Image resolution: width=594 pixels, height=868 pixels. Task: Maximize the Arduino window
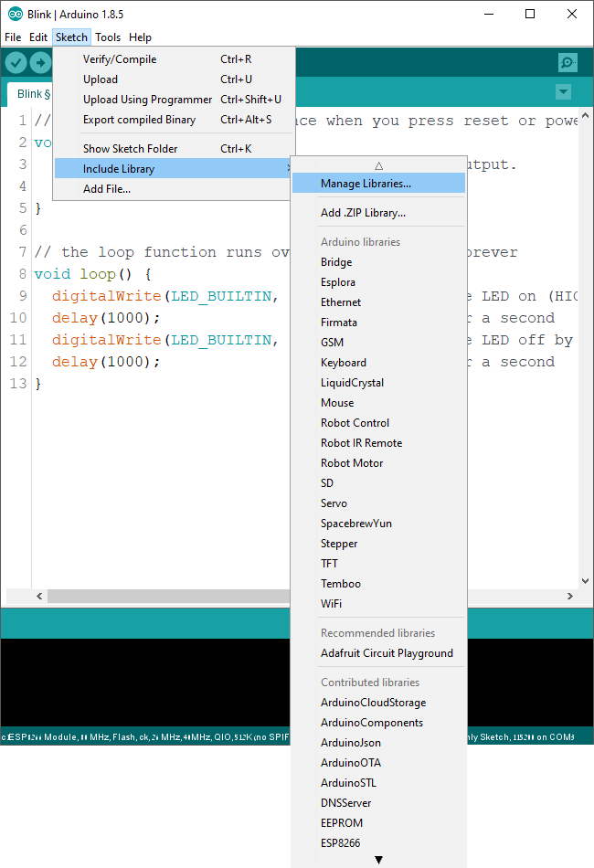530,14
